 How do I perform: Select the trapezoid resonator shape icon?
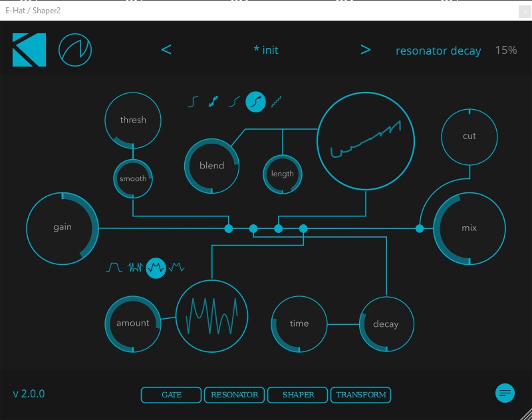(x=115, y=268)
